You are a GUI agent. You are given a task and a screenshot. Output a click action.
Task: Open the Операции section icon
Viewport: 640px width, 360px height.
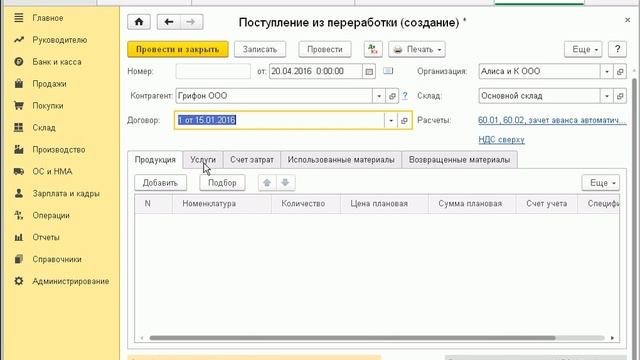(x=19, y=215)
